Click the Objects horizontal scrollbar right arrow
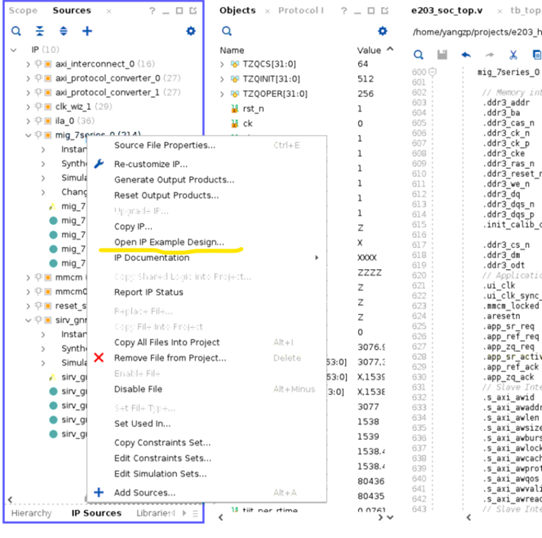This screenshot has width=542, height=538. [381, 518]
